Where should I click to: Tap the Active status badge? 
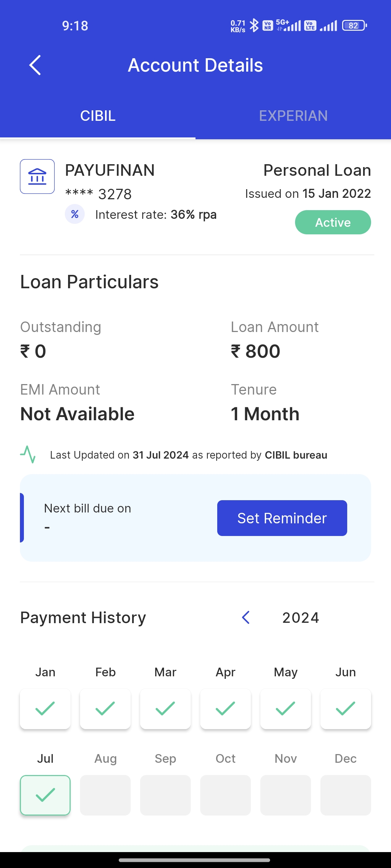coord(333,222)
